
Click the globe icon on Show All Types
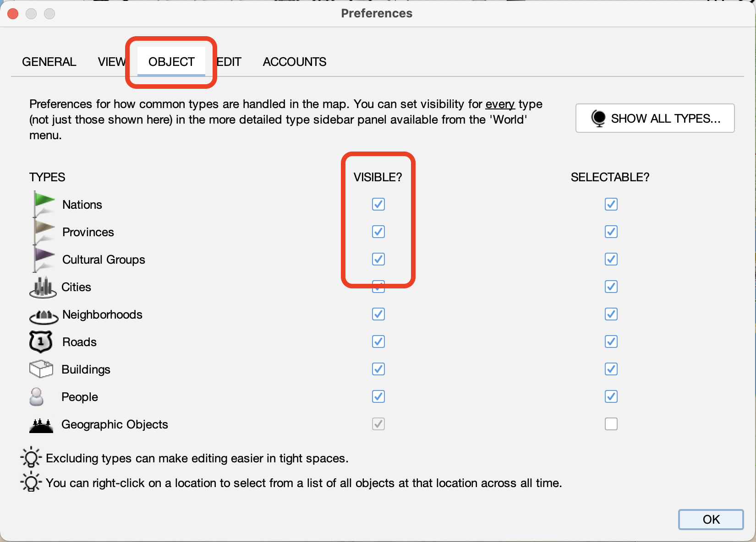point(598,118)
